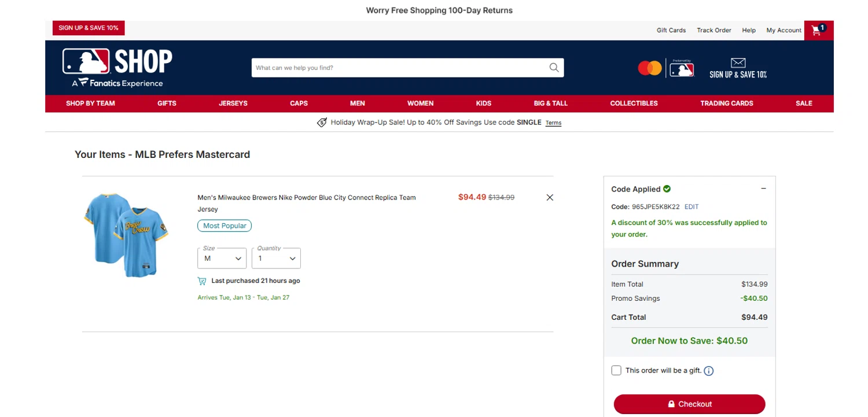Click the Mastercard logo
Image resolution: width=868 pixels, height=417 pixels.
pyautogui.click(x=649, y=68)
